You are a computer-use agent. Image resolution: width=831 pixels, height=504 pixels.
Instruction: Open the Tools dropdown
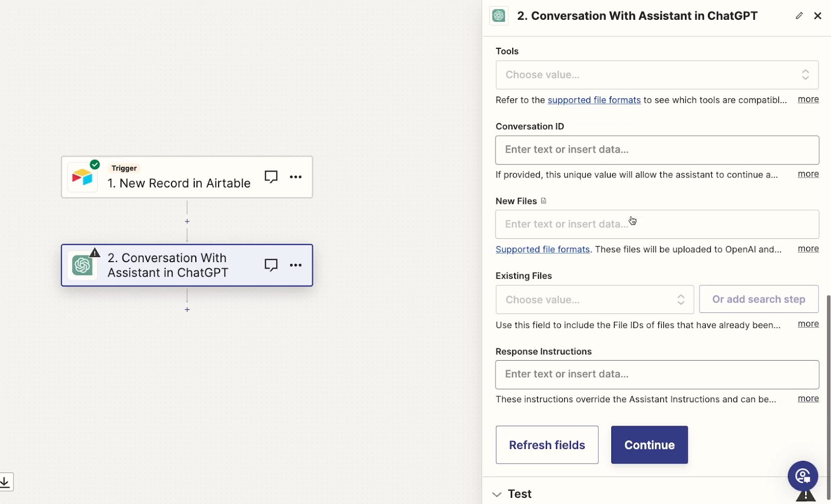[x=657, y=75]
